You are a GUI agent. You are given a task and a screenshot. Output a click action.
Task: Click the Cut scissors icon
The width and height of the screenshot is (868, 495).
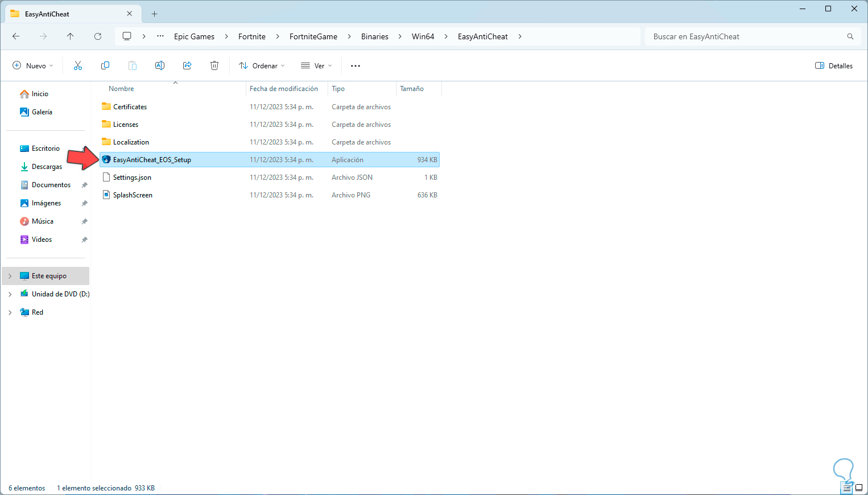click(x=78, y=65)
